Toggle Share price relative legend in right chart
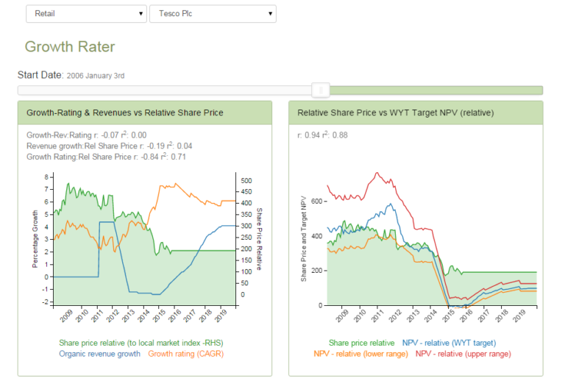 click(361, 343)
